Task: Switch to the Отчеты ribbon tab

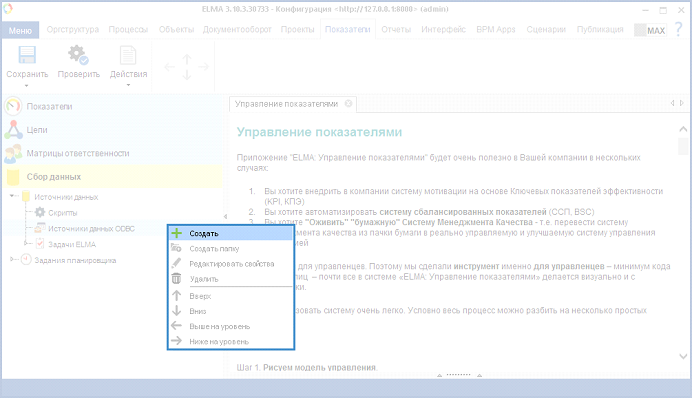Action: point(396,30)
